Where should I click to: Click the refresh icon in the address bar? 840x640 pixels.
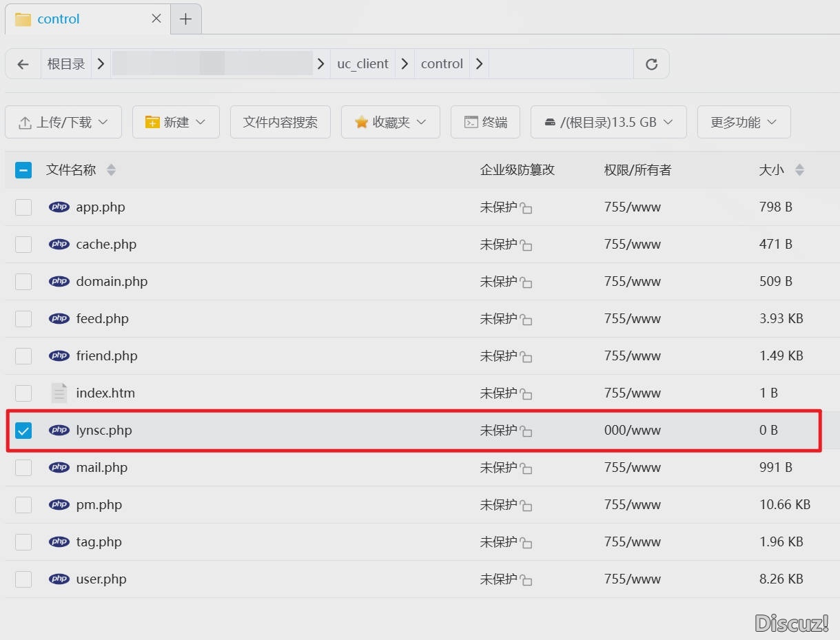click(651, 63)
